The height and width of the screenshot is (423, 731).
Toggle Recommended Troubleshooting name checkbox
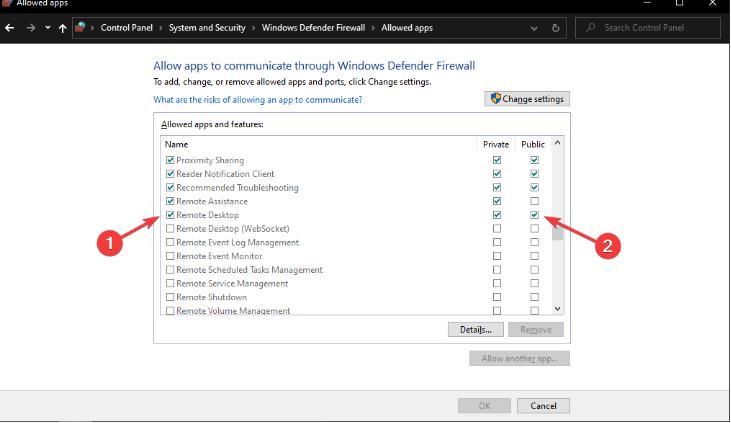point(170,187)
